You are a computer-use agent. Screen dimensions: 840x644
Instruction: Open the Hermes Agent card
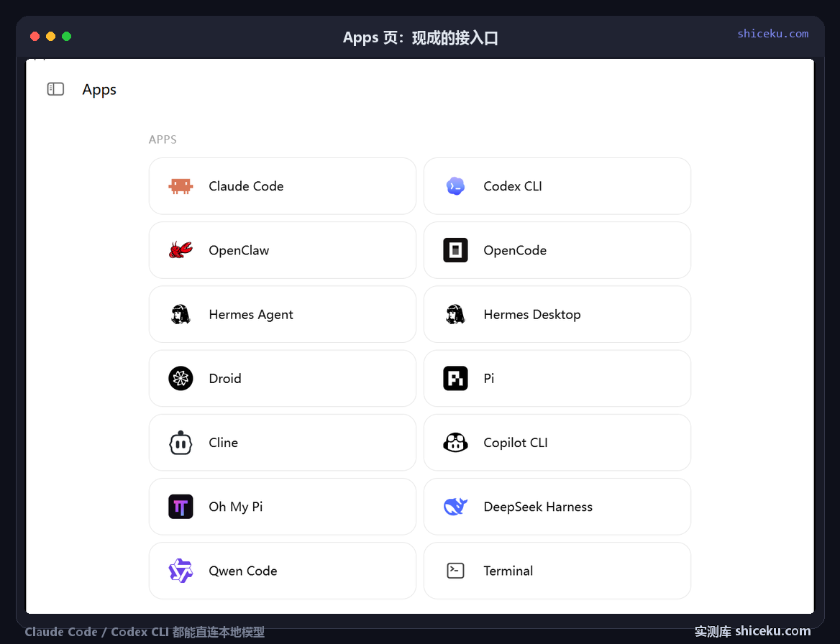coord(283,314)
